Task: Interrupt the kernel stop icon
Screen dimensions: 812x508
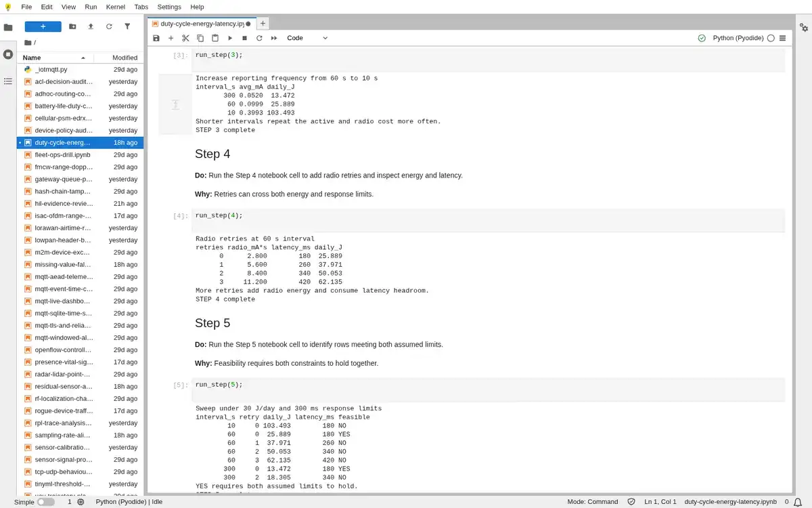Action: pos(244,38)
